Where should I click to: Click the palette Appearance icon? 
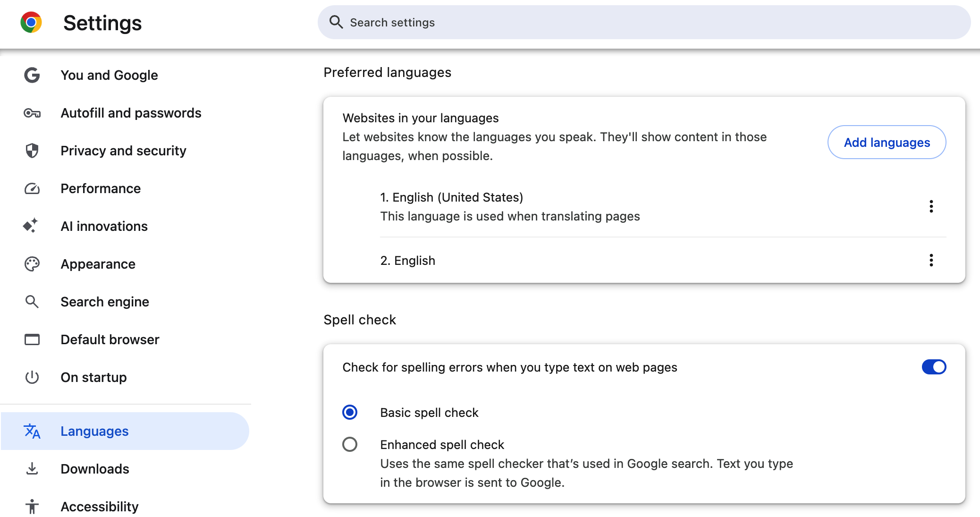pos(32,264)
